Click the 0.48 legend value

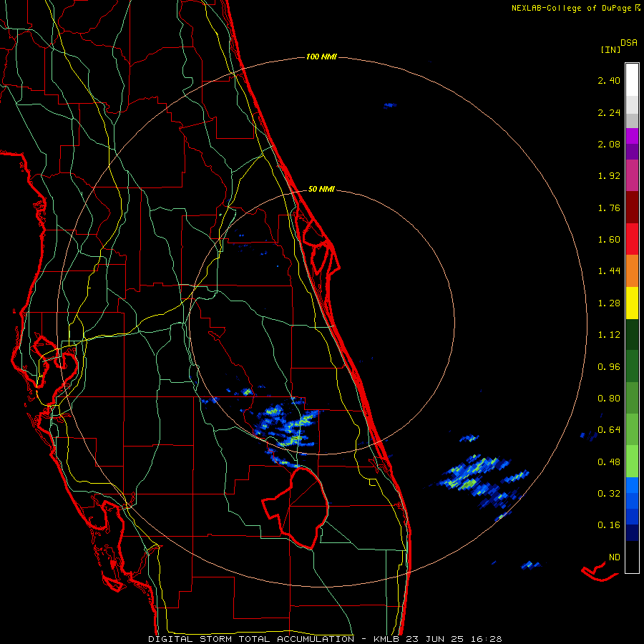609,462
